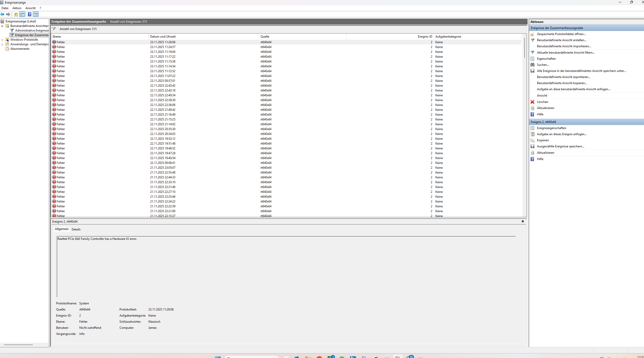Click the folder-up toolbar icon

click(x=16, y=14)
